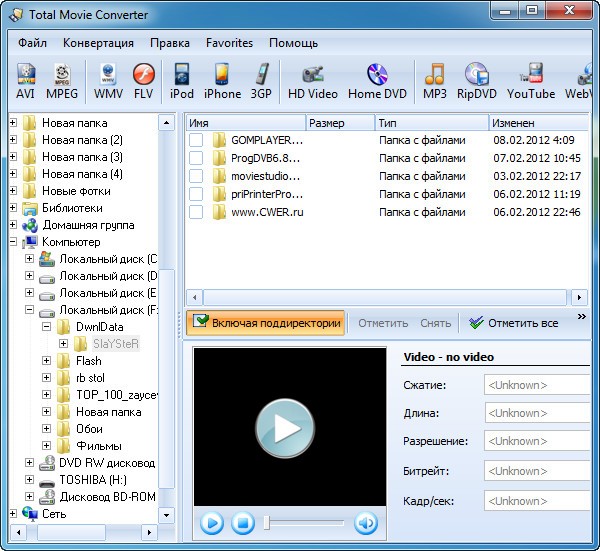Expand the Flash folder in tree

[47, 361]
